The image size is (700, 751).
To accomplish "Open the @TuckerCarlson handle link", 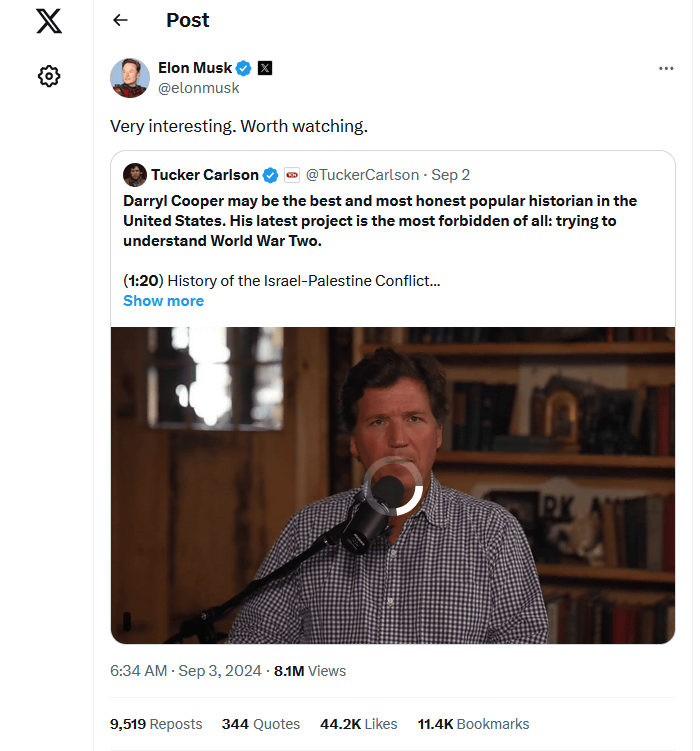I will 361,175.
